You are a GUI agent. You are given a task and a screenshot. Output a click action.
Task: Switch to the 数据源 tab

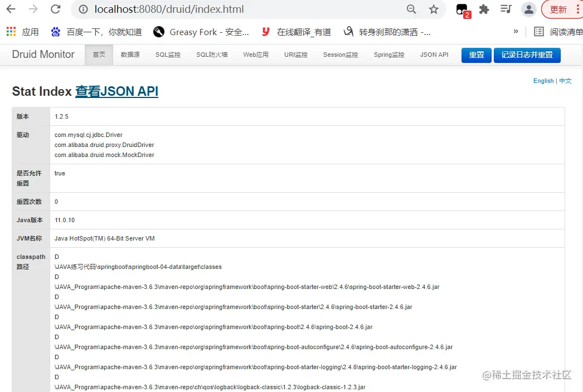pos(130,55)
